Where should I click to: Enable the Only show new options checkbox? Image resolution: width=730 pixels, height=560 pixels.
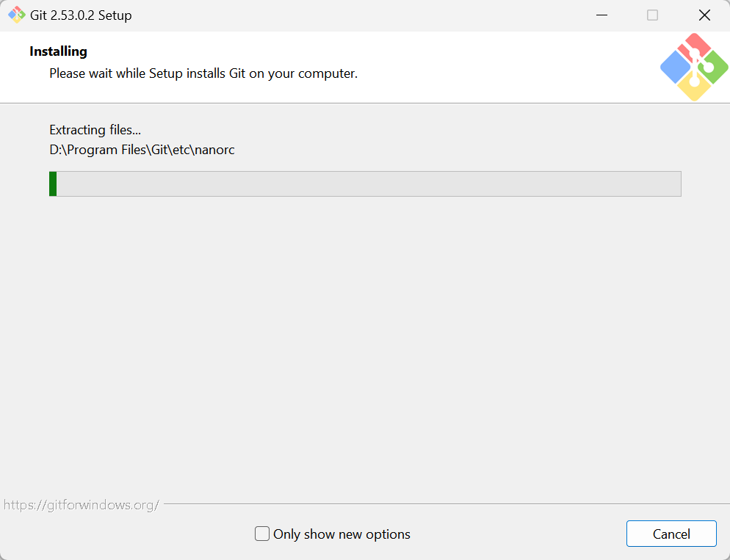click(262, 534)
